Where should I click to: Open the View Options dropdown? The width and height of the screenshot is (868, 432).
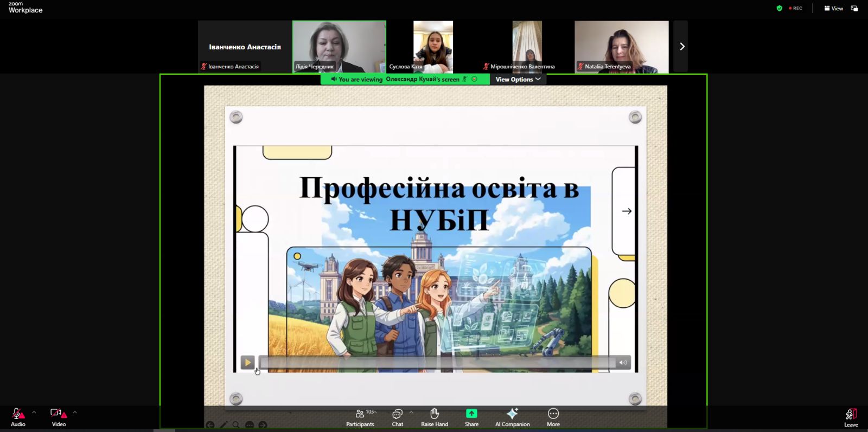pos(518,79)
